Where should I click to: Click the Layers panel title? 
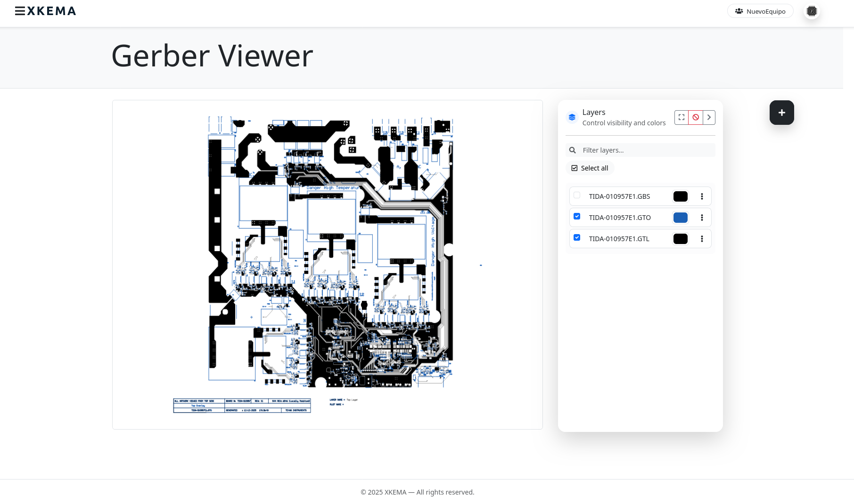594,112
